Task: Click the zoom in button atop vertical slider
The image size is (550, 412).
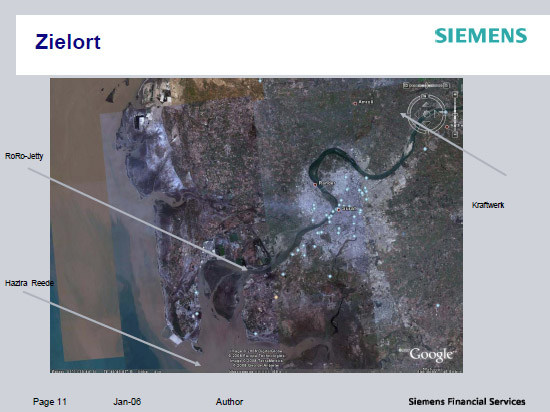Action: tap(455, 94)
